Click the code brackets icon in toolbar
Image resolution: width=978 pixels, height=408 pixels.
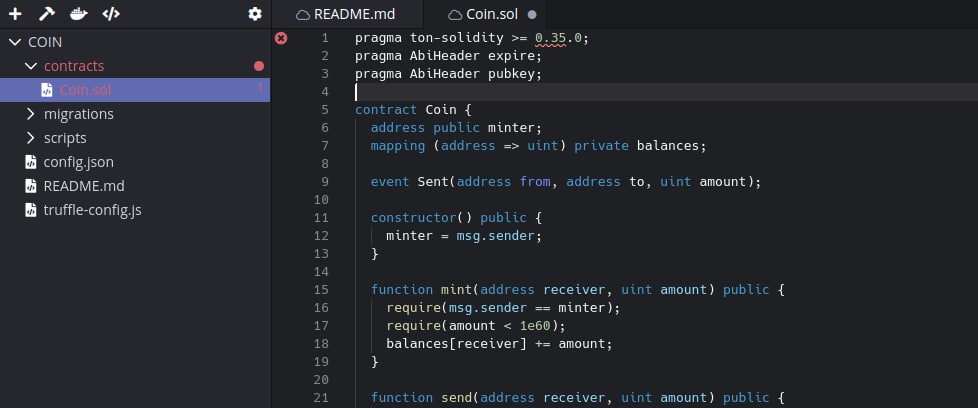111,14
